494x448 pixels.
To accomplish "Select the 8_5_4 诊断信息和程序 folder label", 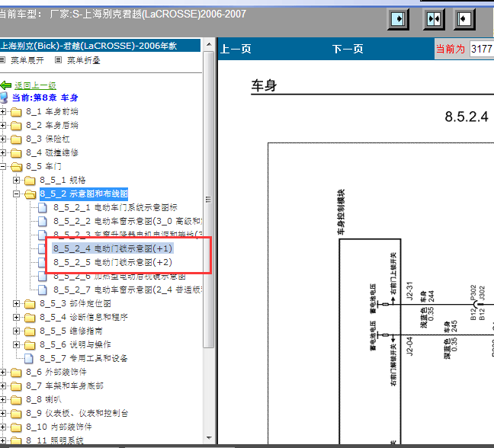I will coord(84,318).
